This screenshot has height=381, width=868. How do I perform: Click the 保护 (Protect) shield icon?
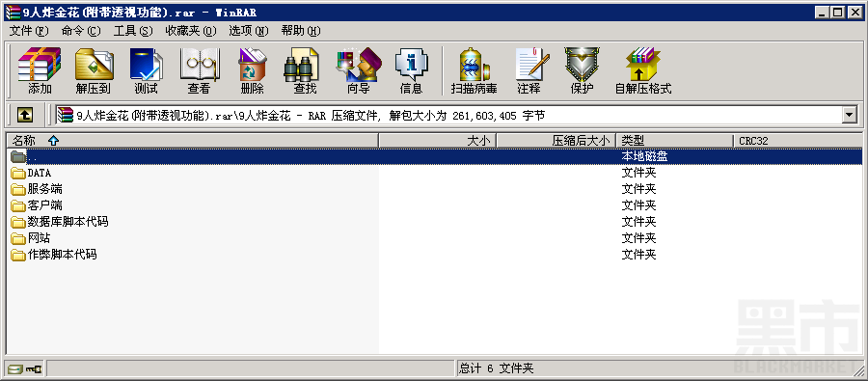(x=582, y=70)
